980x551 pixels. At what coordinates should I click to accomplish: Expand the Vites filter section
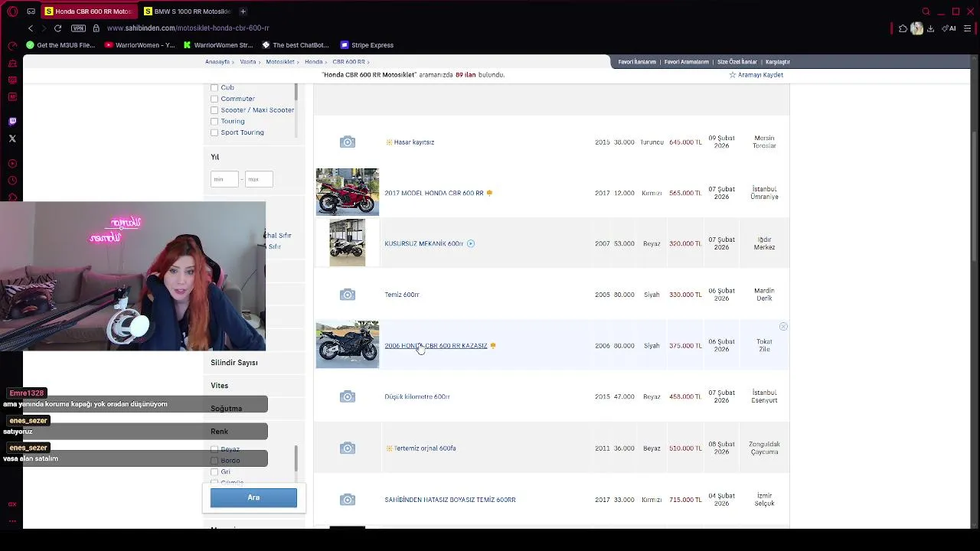[220, 386]
